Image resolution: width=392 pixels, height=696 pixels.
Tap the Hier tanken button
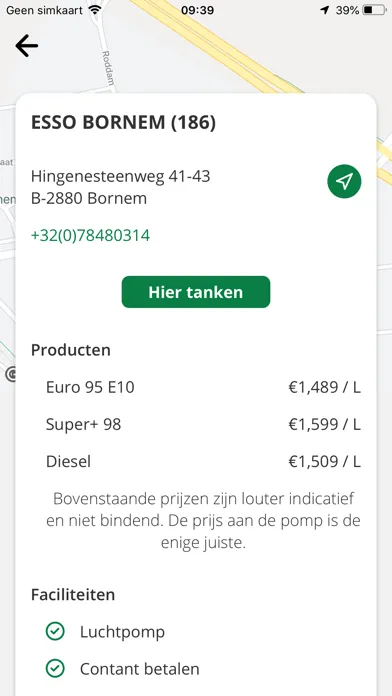tap(196, 292)
